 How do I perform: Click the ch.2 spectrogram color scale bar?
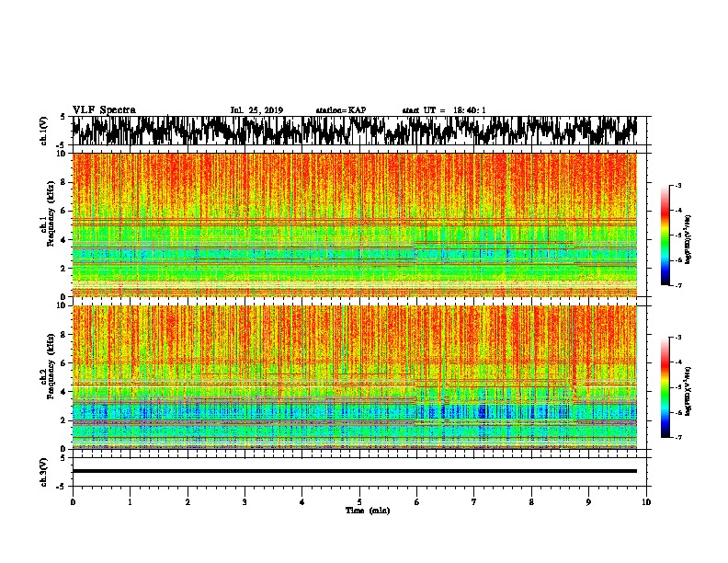(x=665, y=387)
